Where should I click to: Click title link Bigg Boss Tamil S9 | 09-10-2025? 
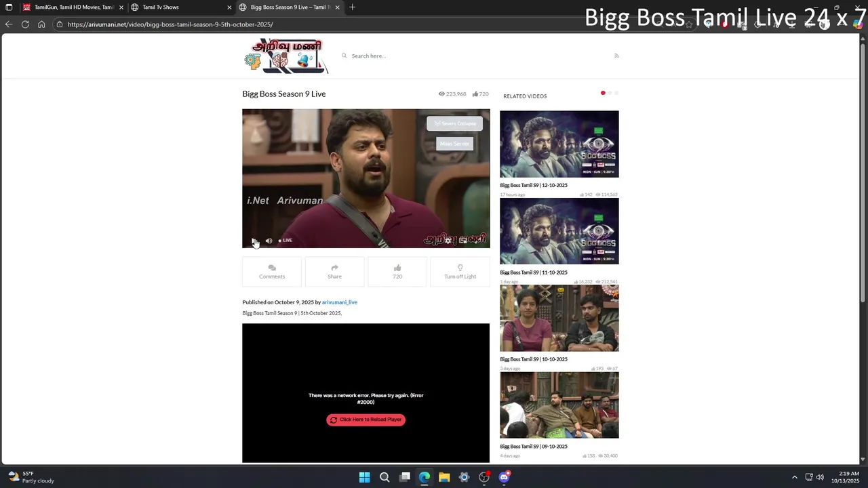pos(534,447)
